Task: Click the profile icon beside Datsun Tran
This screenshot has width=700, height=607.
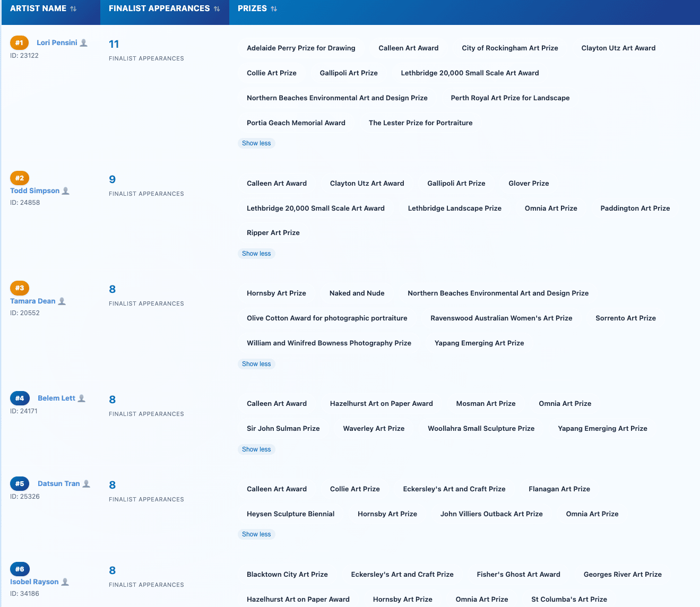Action: (87, 484)
